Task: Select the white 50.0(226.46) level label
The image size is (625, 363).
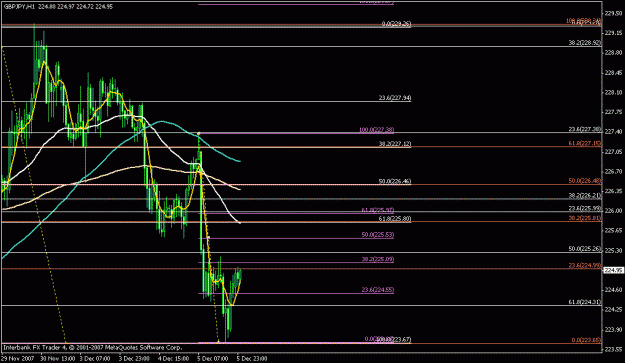Action: [x=395, y=182]
